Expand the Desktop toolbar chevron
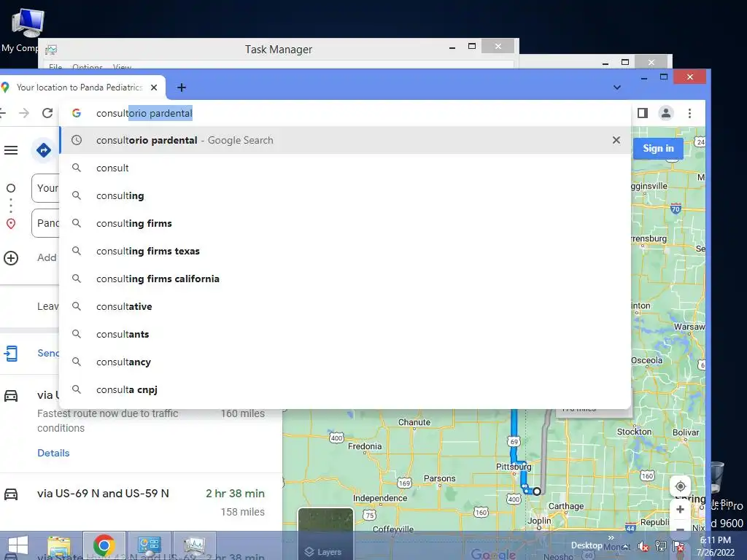Screen dimensions: 747x560 (x=611, y=537)
